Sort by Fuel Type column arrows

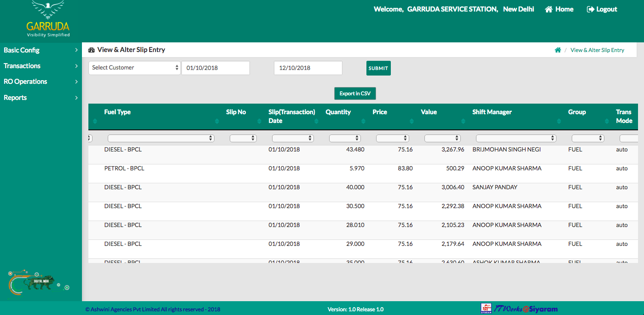tap(217, 121)
